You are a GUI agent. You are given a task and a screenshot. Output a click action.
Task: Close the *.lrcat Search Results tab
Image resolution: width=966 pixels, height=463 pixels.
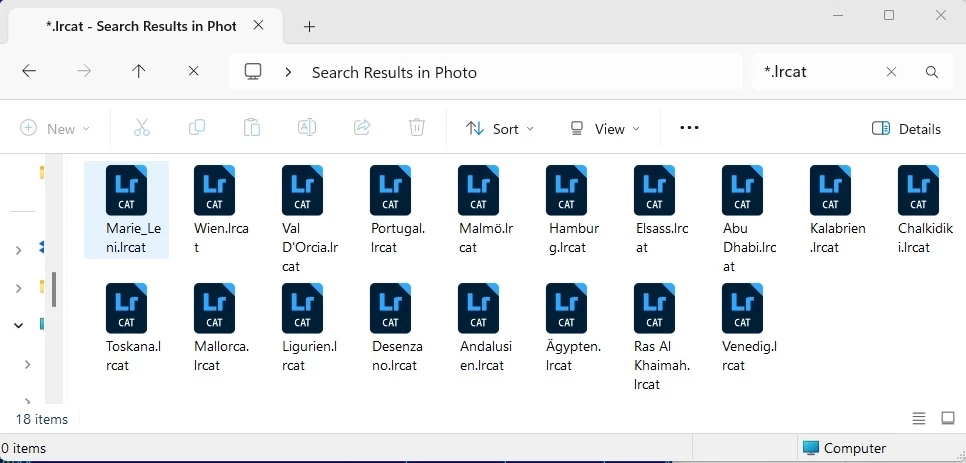(x=259, y=25)
